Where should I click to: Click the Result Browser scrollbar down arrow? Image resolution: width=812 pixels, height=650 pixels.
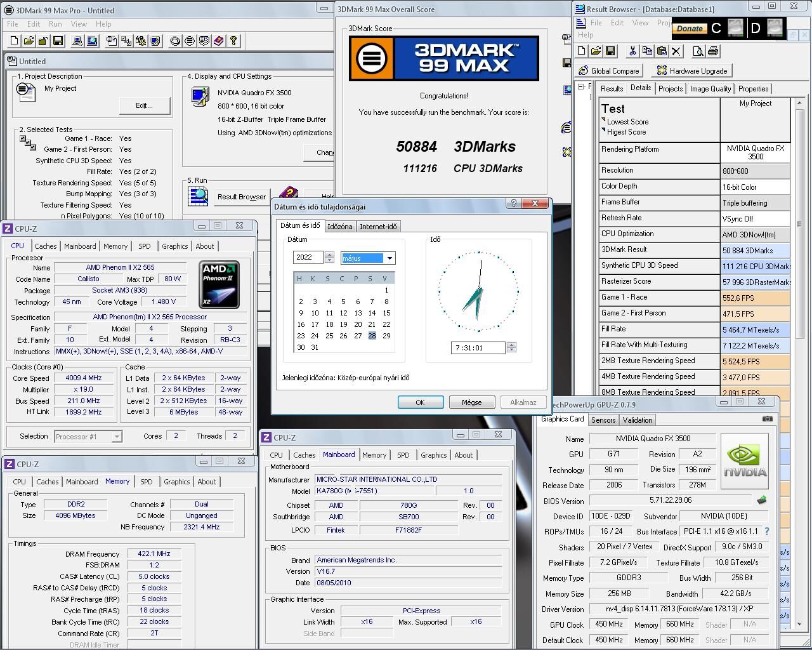[799, 625]
